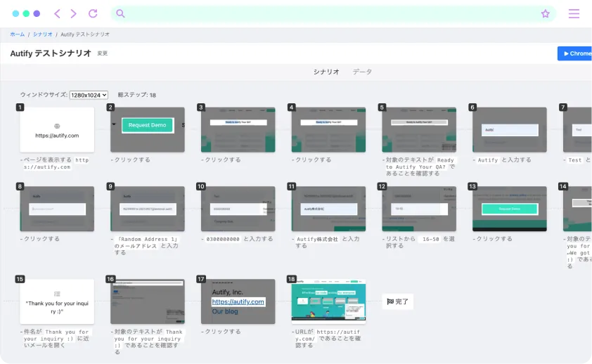Open step 5 text verification thumbnail
The width and height of the screenshot is (592, 364).
pos(419,130)
